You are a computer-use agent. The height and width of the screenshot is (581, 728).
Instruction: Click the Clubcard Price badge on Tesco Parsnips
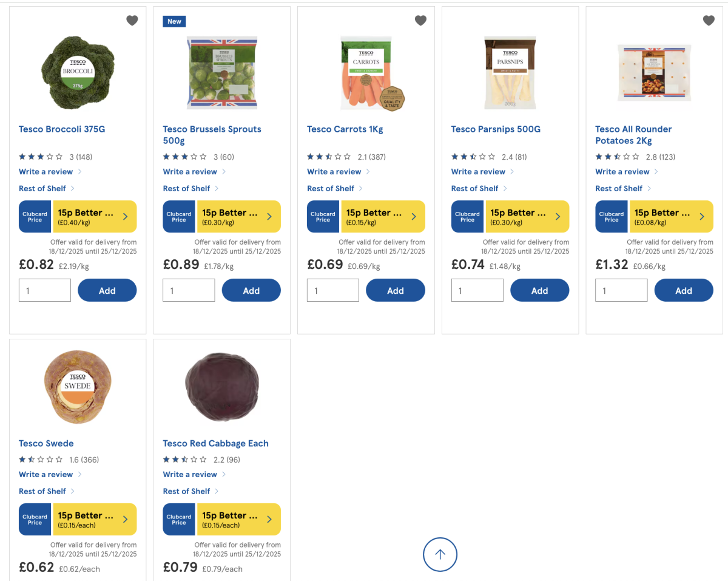tap(467, 216)
